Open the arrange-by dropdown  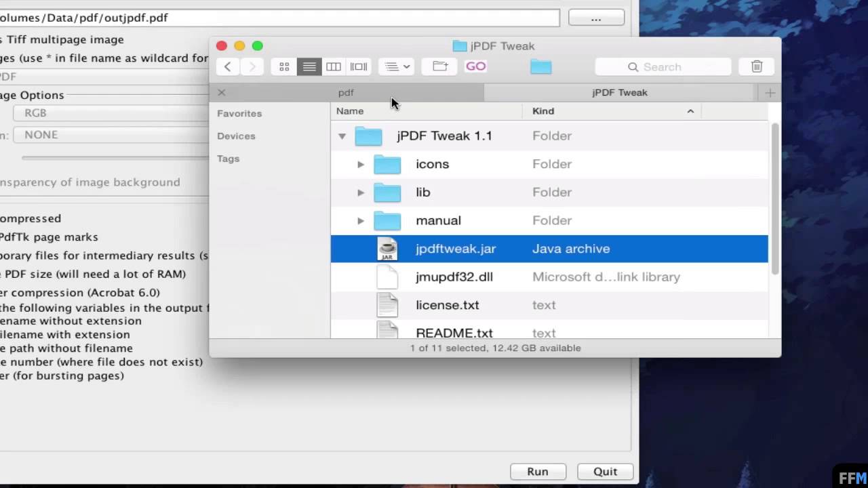397,66
